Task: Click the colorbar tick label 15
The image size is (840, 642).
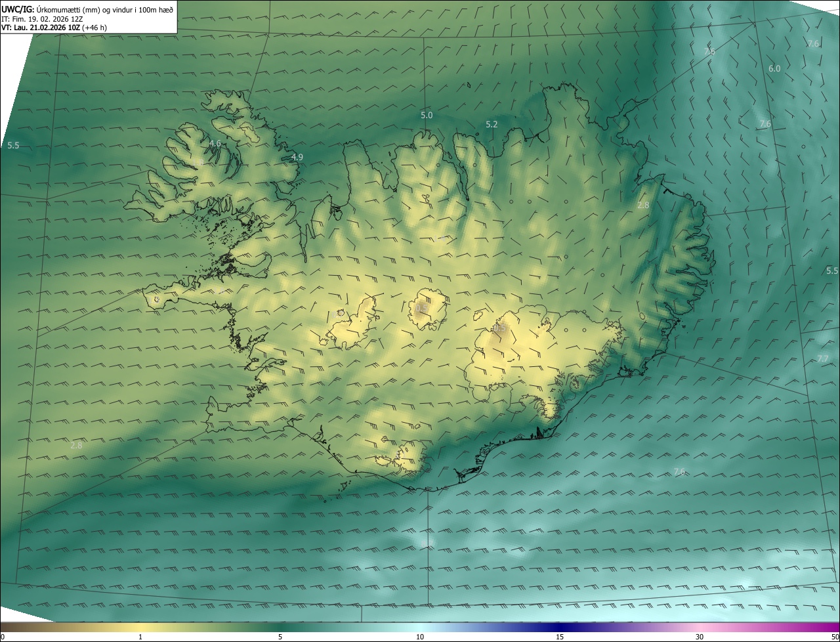Action: click(x=560, y=637)
